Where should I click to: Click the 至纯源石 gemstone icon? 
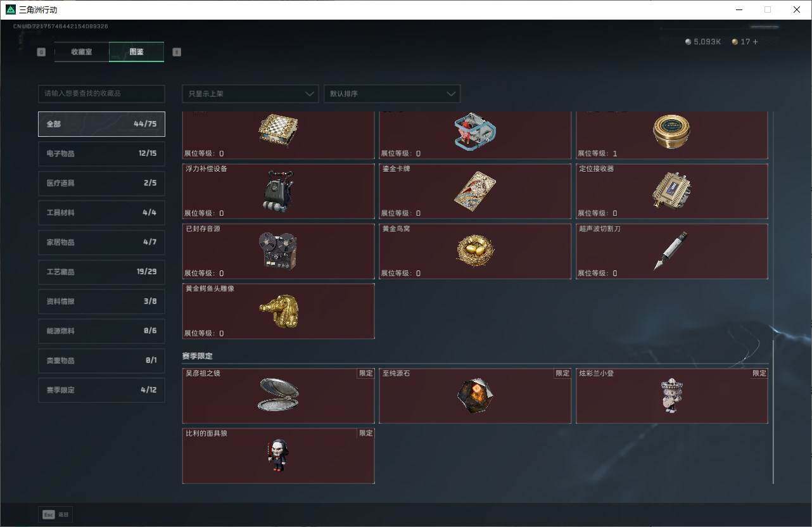(475, 397)
